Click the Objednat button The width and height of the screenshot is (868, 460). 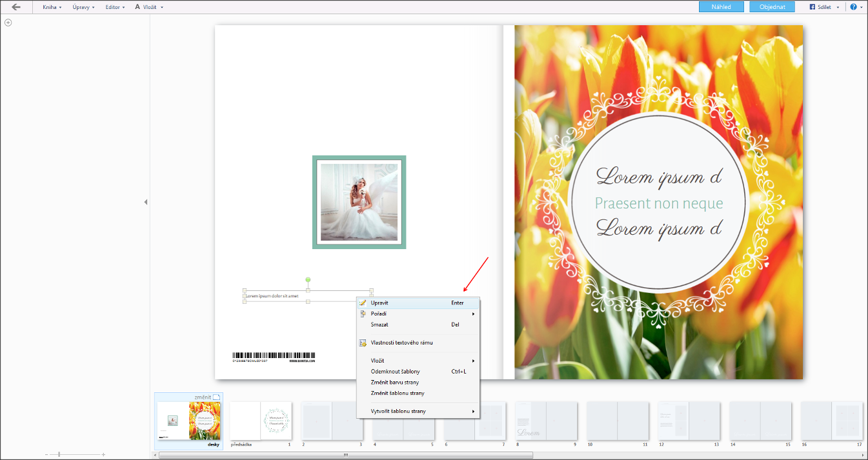[x=772, y=7]
